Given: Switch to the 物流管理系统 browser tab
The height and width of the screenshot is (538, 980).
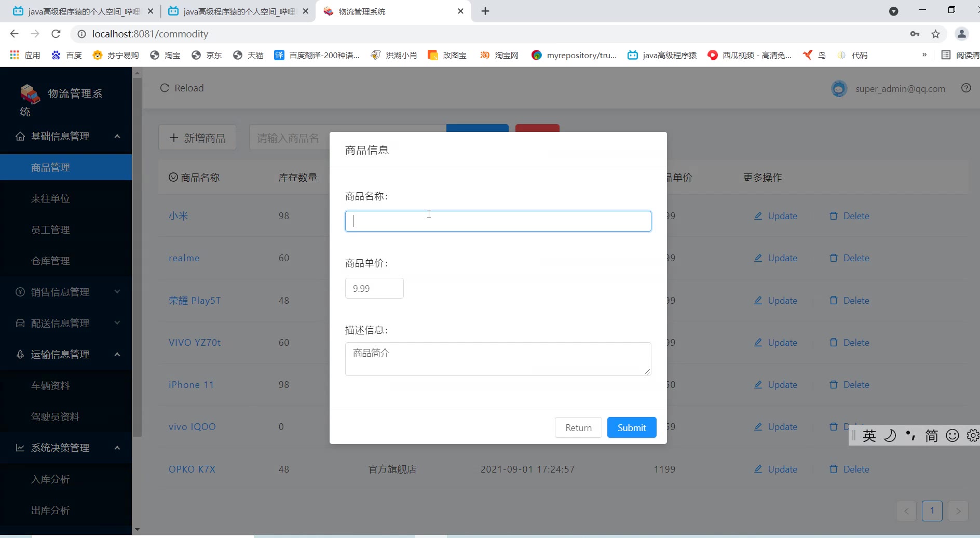Looking at the screenshot, I should [x=393, y=11].
